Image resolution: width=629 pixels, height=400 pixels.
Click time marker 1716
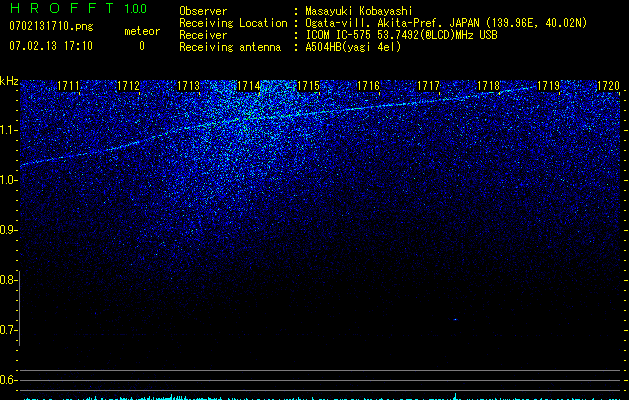click(368, 86)
